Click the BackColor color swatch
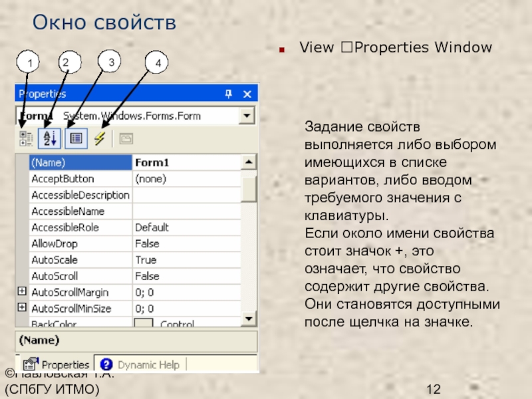Image resolution: width=532 pixels, height=399 pixels. (x=144, y=325)
